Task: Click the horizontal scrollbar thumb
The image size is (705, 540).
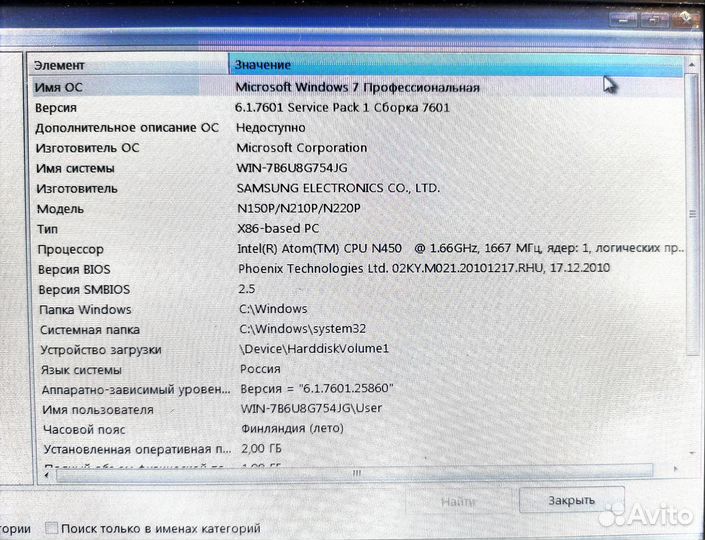Action: pos(355,473)
